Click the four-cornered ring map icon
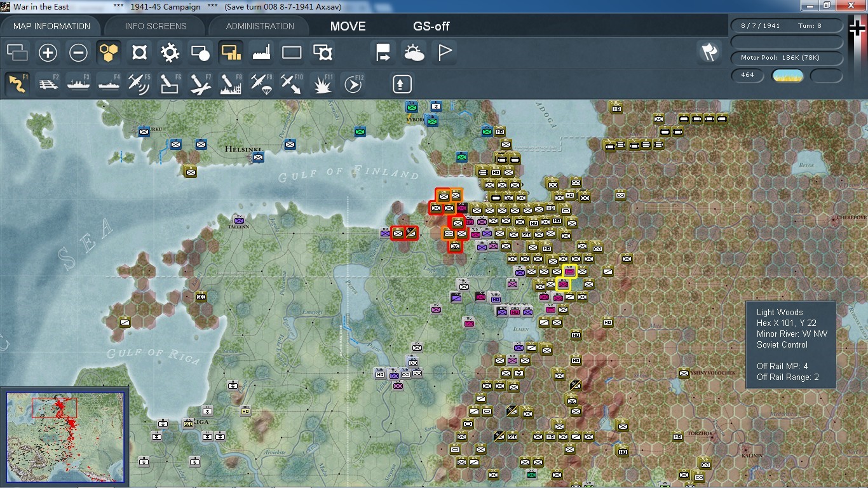Screen dimensions: 868x488 [x=139, y=52]
